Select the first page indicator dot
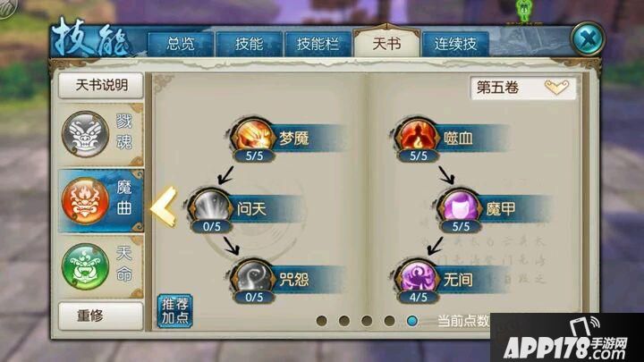644x362 pixels. click(x=322, y=321)
